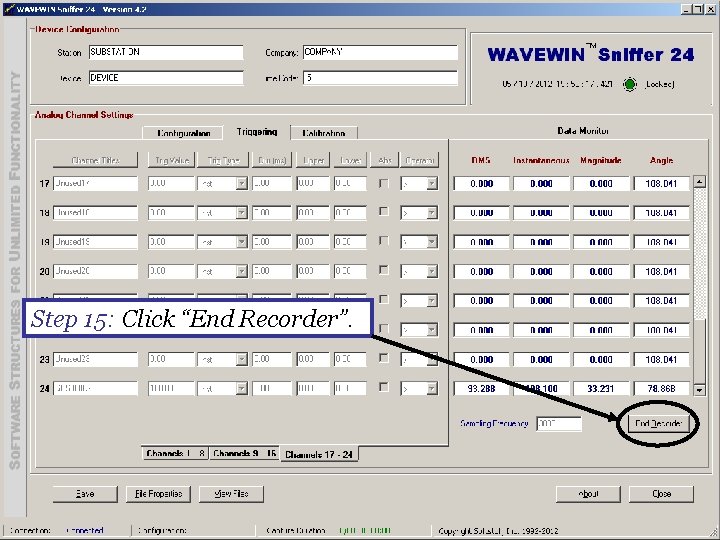Toggle the Abs checkbox for channel 19
The width and height of the screenshot is (720, 540).
pos(384,241)
